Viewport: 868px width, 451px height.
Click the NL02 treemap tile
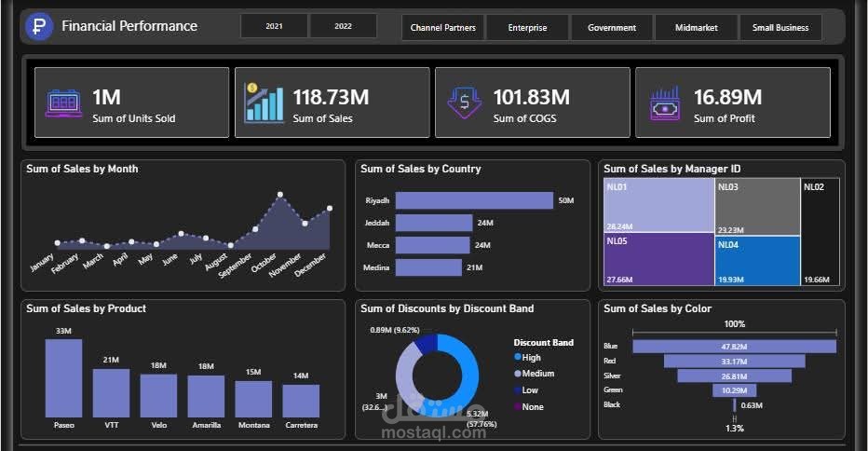(820, 232)
